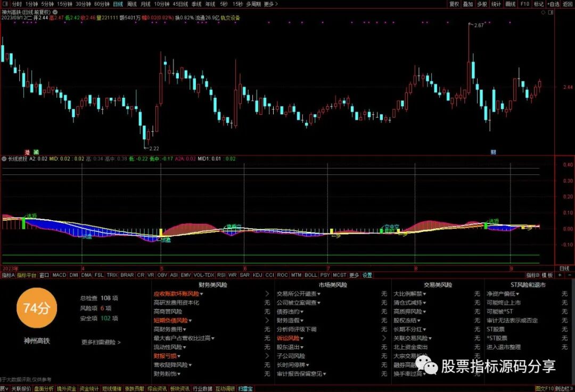The height and width of the screenshot is (392, 575).
Task: Open F10 company info
Action: click(x=525, y=4)
